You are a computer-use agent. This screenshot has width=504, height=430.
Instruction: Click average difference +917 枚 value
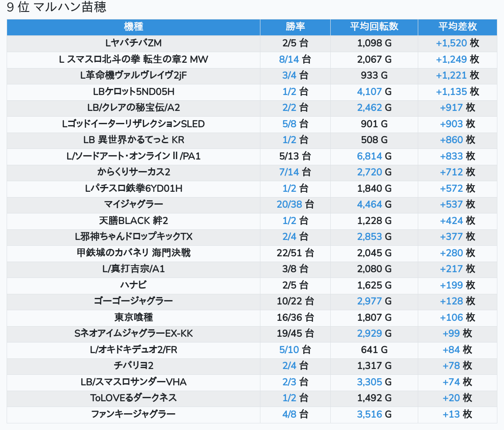458,108
